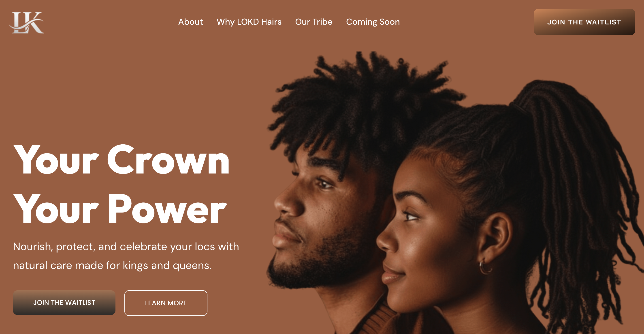The image size is (644, 334).
Task: Click Join the Waitlist below the tagline
Action: [x=64, y=302]
